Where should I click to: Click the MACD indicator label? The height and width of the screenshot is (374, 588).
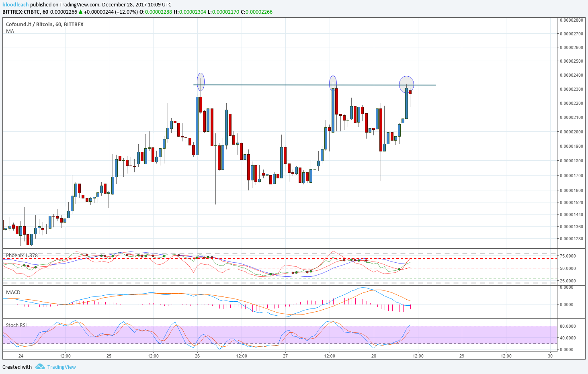pos(13,292)
